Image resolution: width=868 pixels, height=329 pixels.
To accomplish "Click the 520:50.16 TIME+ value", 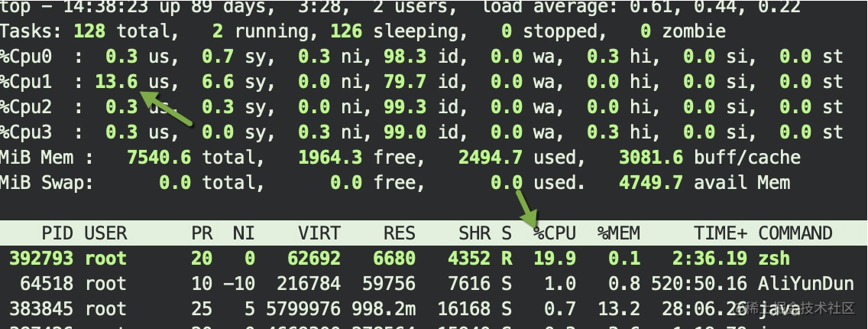I will pyautogui.click(x=699, y=284).
